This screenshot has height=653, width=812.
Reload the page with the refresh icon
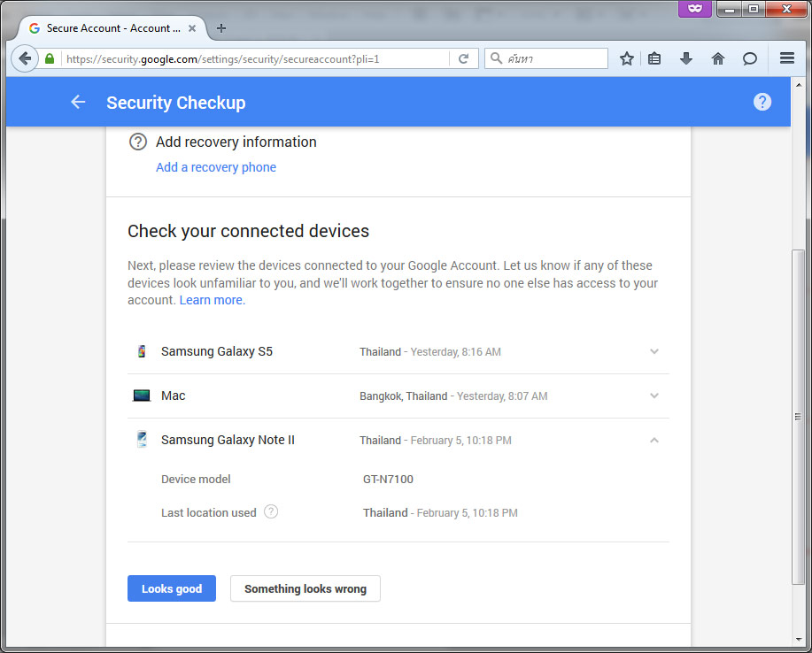[x=463, y=58]
